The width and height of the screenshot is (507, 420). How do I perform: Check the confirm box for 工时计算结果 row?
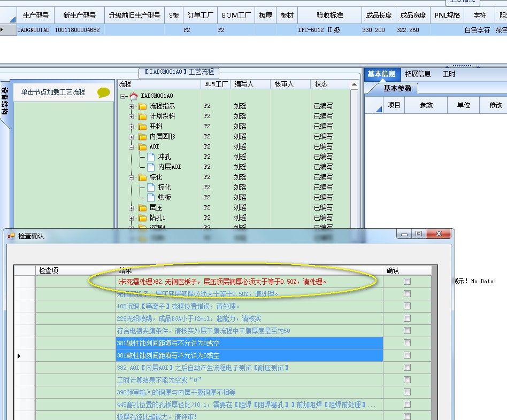pos(407,379)
